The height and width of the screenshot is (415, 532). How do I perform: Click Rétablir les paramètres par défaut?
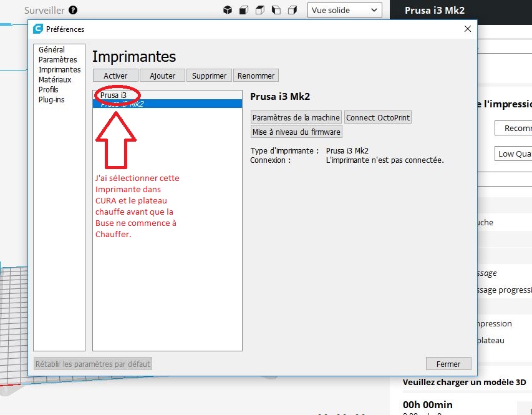click(93, 364)
